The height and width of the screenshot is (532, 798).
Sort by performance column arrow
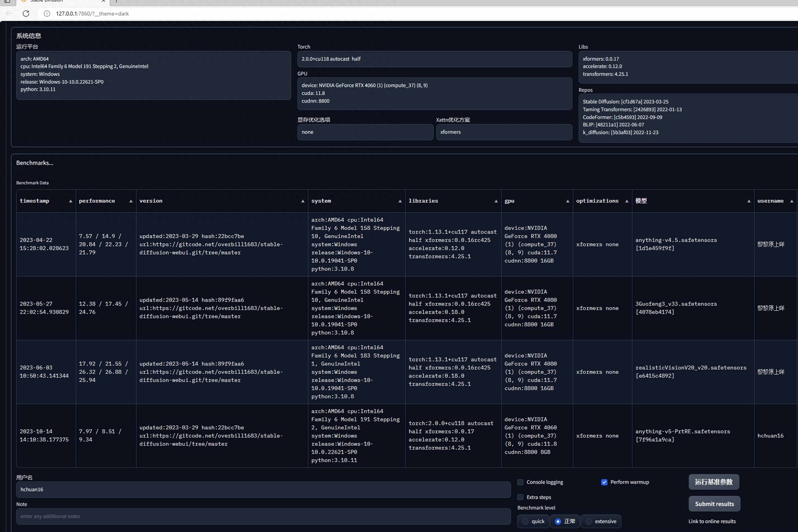coord(131,201)
